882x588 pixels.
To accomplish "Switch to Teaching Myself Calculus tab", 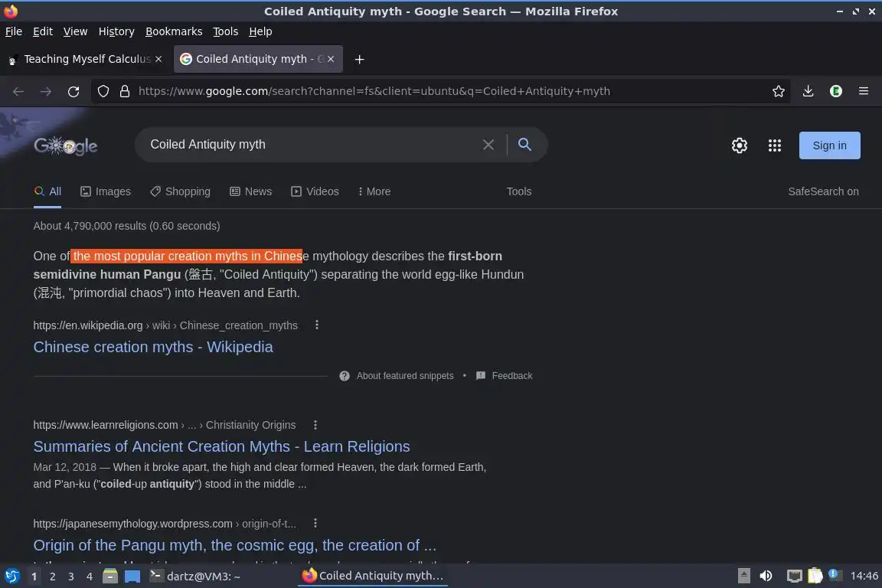I will point(84,59).
